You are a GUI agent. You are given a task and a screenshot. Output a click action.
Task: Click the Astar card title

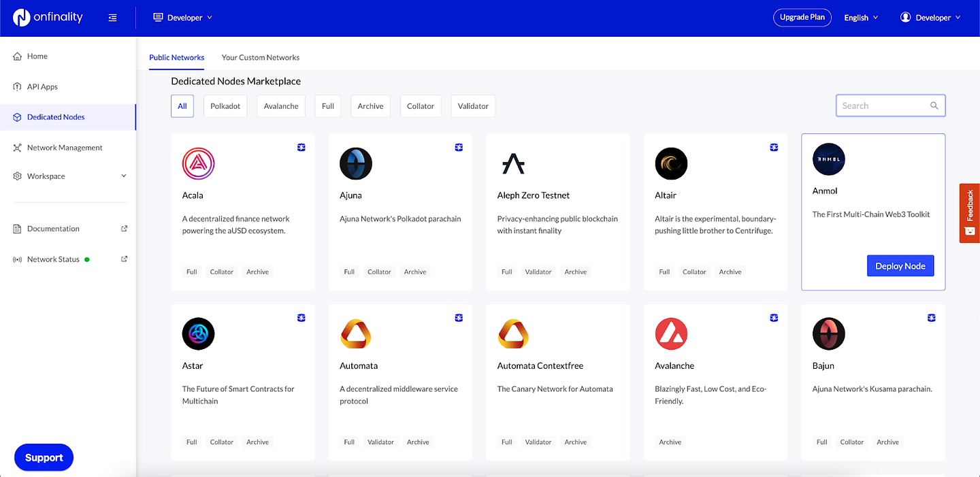point(193,365)
